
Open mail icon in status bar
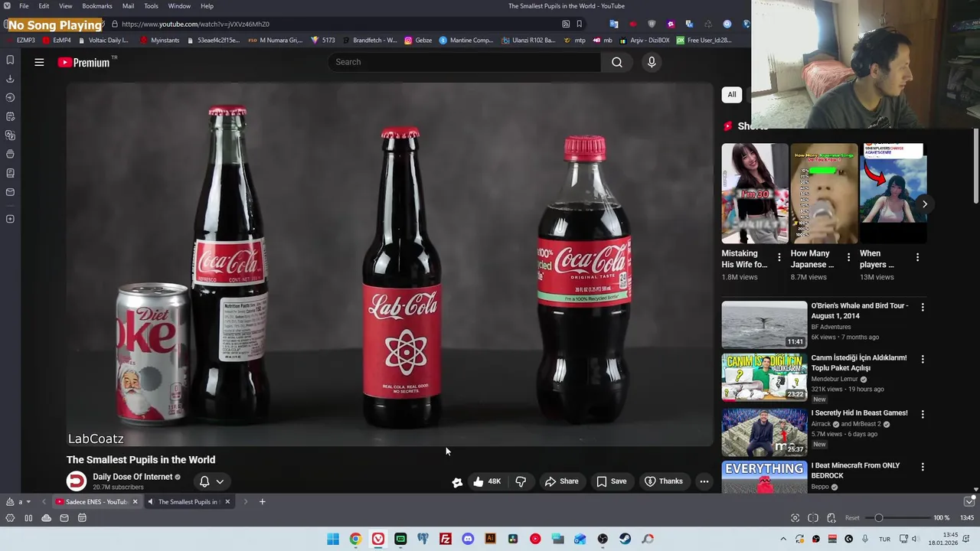[x=64, y=518]
